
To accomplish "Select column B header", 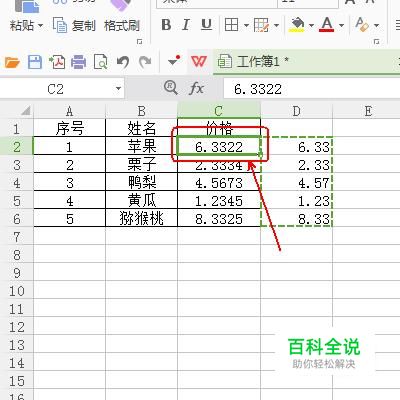I will click(x=141, y=111).
